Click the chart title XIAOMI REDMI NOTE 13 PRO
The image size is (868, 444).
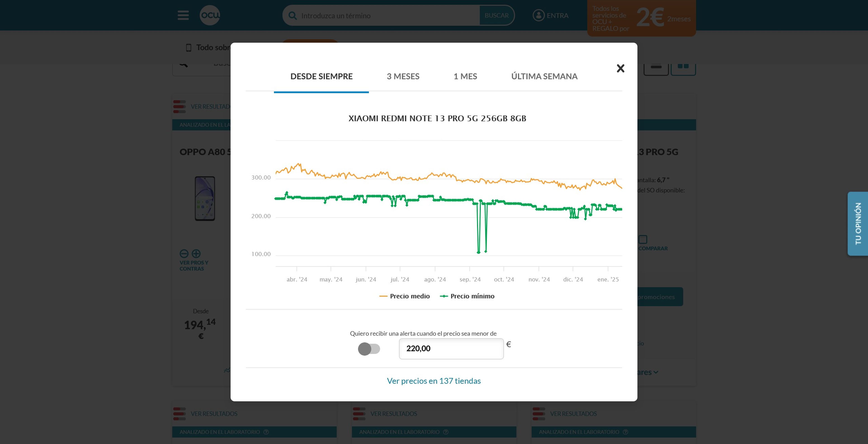(x=437, y=119)
